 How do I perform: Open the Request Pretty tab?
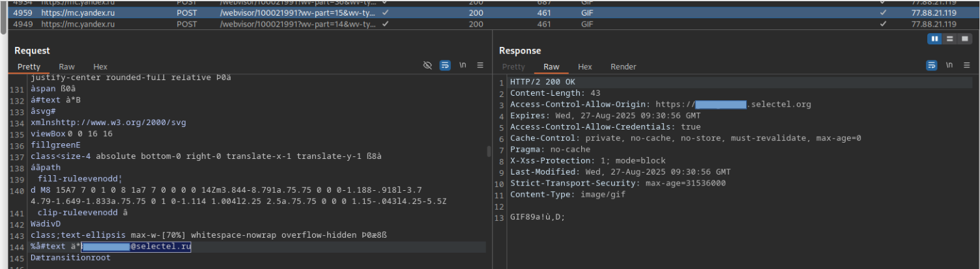coord(29,66)
